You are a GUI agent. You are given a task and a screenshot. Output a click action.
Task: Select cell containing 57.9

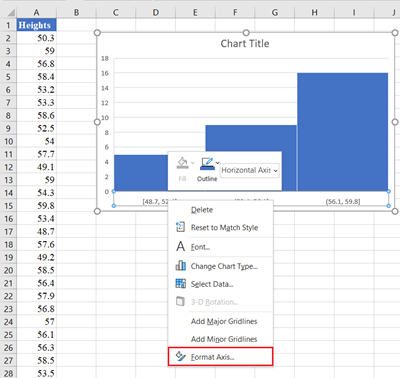36,296
